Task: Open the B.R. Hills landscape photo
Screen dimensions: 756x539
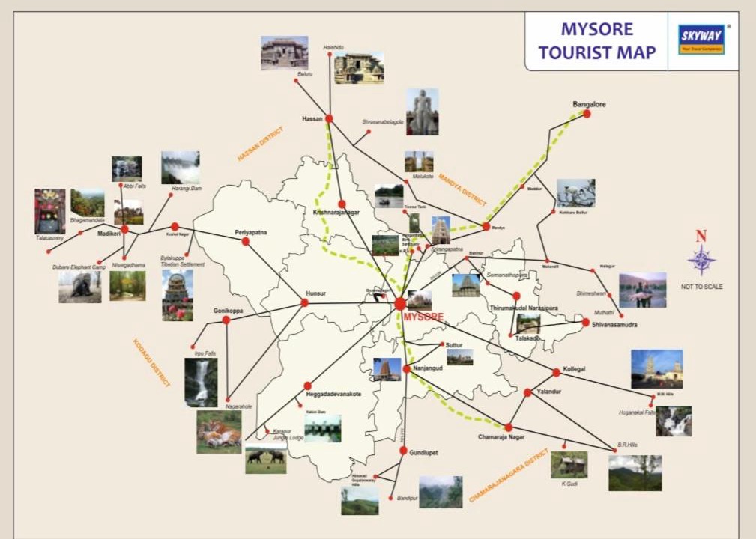Action: (635, 473)
